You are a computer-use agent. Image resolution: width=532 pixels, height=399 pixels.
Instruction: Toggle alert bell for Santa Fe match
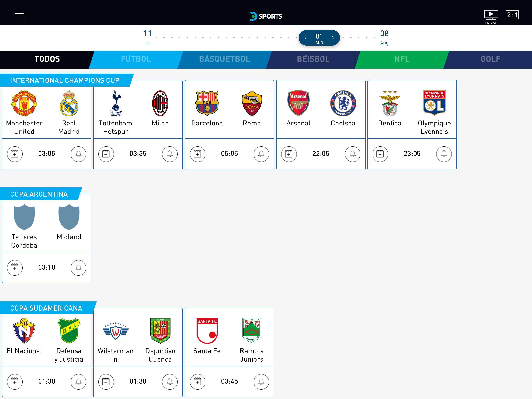[x=262, y=382]
